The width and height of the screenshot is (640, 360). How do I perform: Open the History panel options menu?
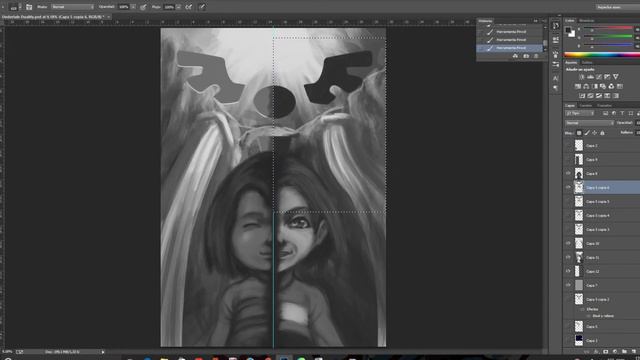544,21
